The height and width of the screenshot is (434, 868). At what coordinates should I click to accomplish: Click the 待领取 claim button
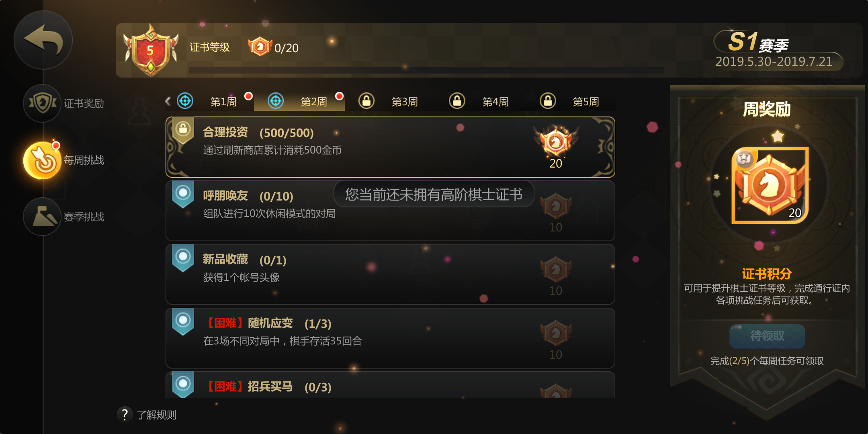(767, 336)
